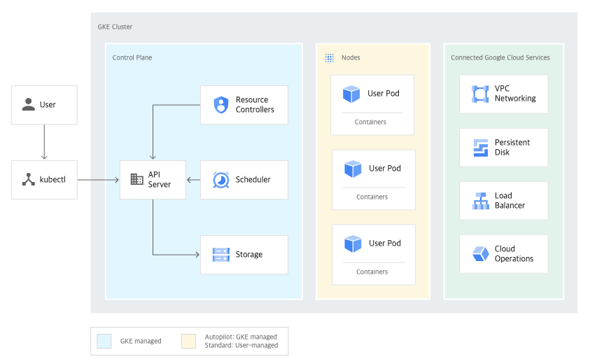Click the Load Balancer icon
This screenshot has width=597, height=364.
point(481,201)
